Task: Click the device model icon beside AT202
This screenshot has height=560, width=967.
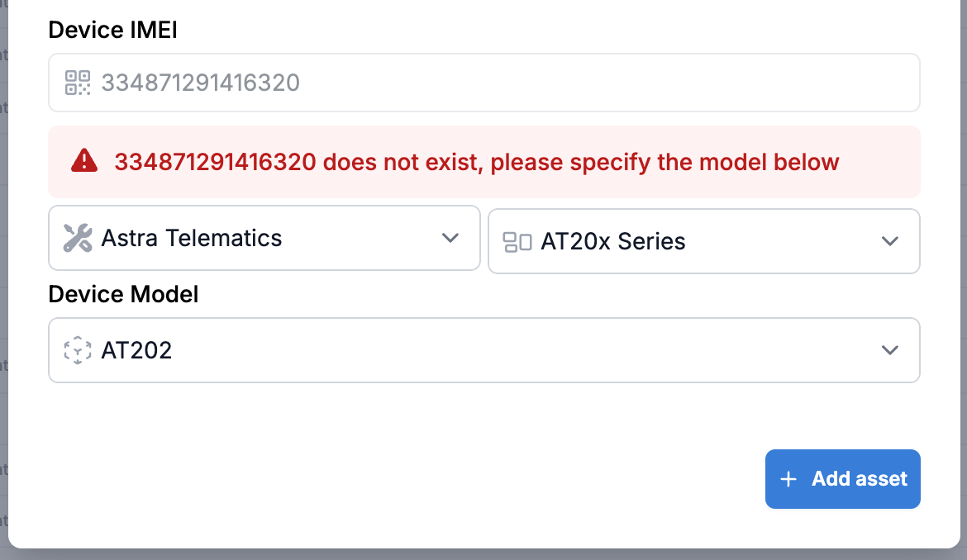Action: [77, 350]
